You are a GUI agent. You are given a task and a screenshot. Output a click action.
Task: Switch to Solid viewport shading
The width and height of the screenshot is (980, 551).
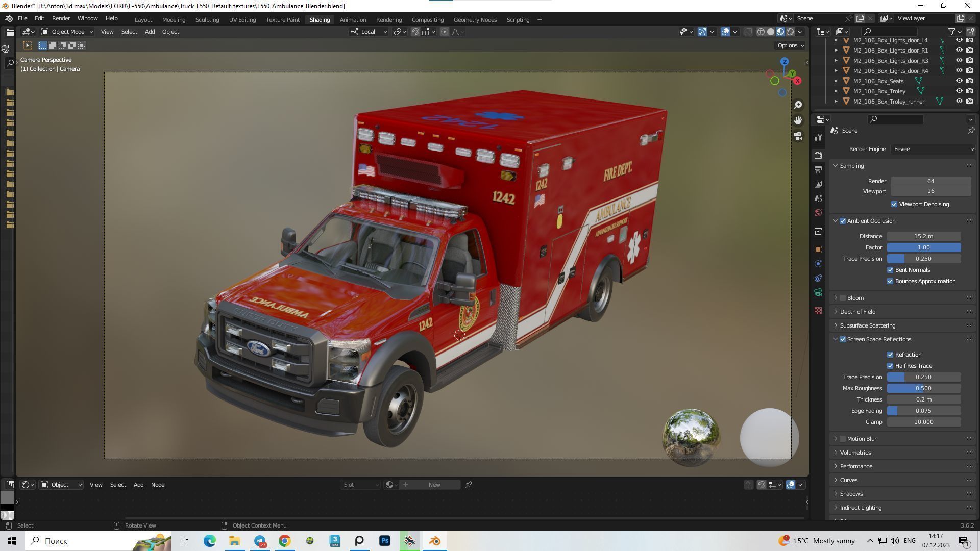[x=771, y=32]
